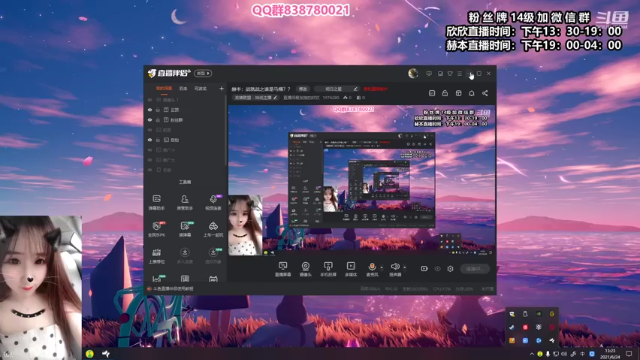Click the user avatar in the title bar
The image size is (640, 360).
[x=413, y=73]
